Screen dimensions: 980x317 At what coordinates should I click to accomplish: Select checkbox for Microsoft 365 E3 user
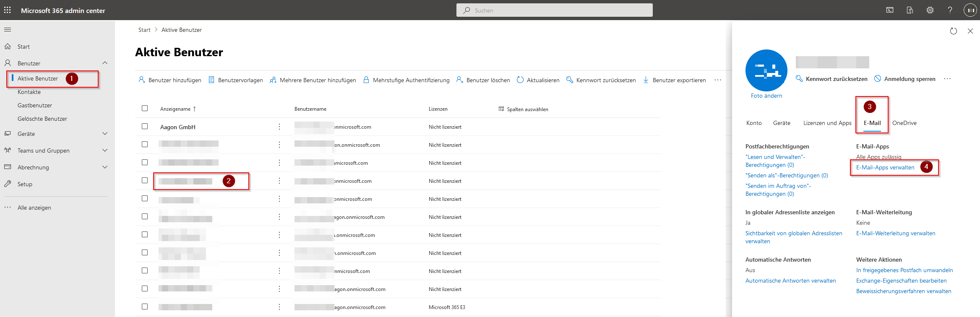point(145,307)
